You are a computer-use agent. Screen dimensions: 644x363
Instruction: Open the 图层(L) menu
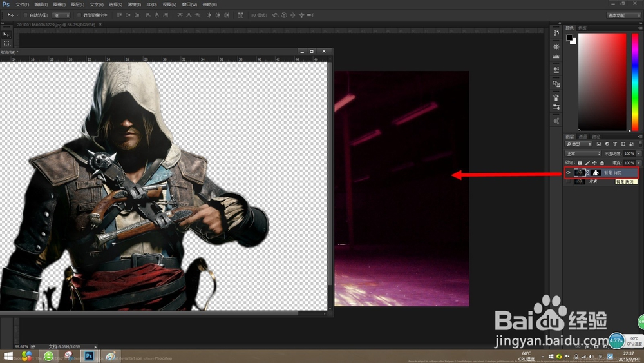(77, 5)
